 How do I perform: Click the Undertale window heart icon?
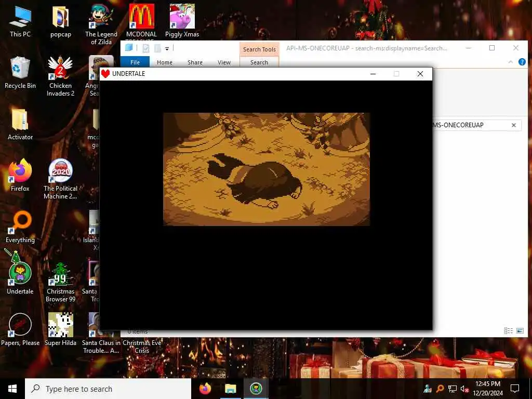coord(105,74)
